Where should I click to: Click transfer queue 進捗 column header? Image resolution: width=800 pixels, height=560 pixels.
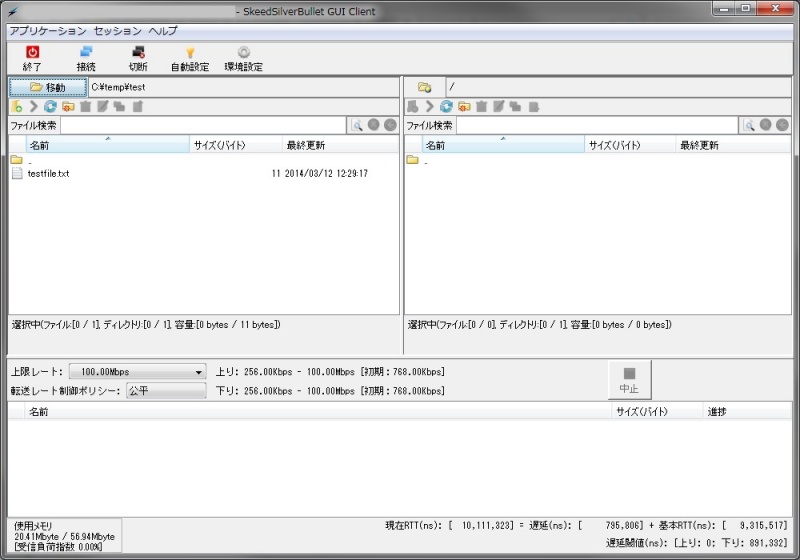747,411
